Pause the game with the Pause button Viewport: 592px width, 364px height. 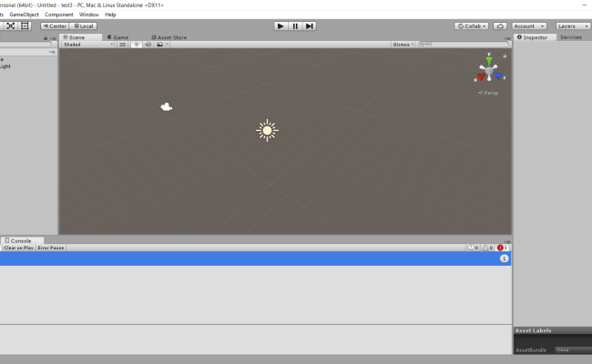[295, 26]
